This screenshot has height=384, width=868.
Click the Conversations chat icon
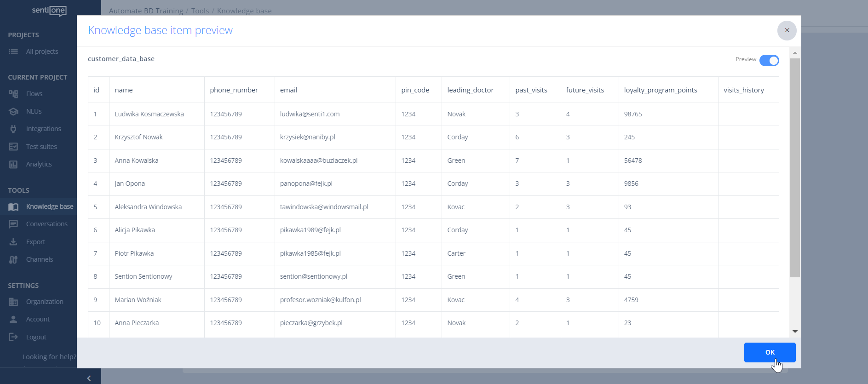(x=13, y=224)
